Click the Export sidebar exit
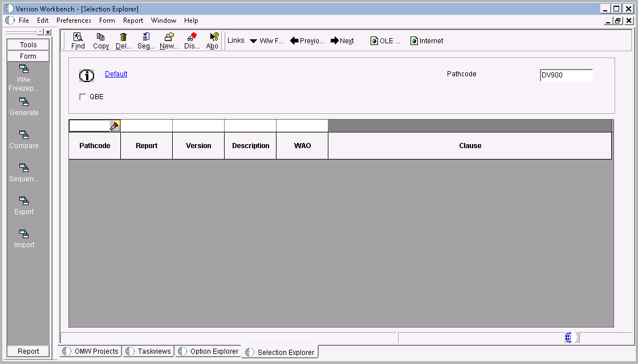638x364 pixels. [x=23, y=205]
